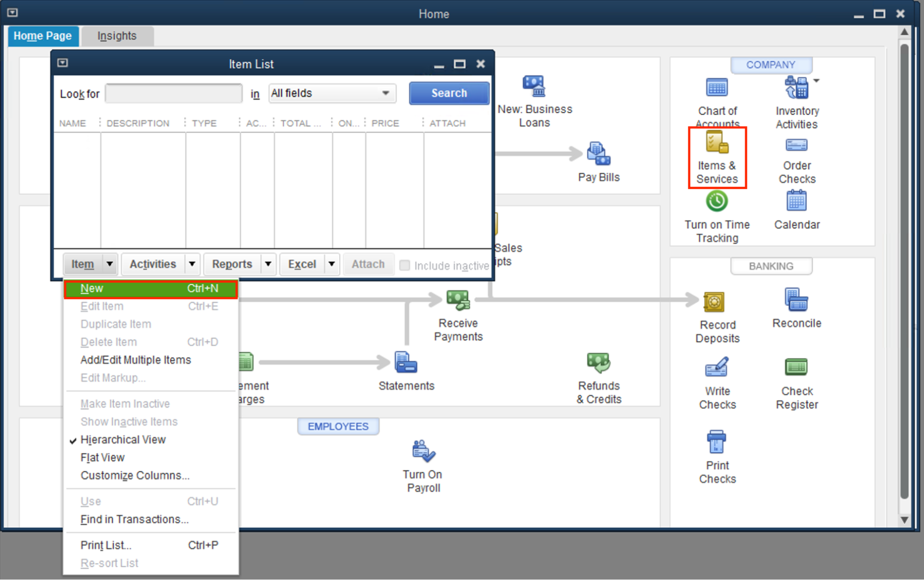This screenshot has width=924, height=580.
Task: Click the Pay Bills icon
Action: pyautogui.click(x=598, y=154)
